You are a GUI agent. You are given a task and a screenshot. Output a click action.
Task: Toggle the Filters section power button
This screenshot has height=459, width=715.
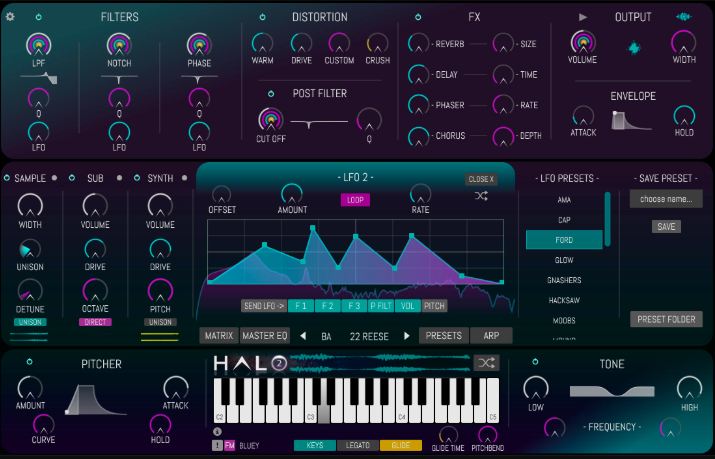39,17
